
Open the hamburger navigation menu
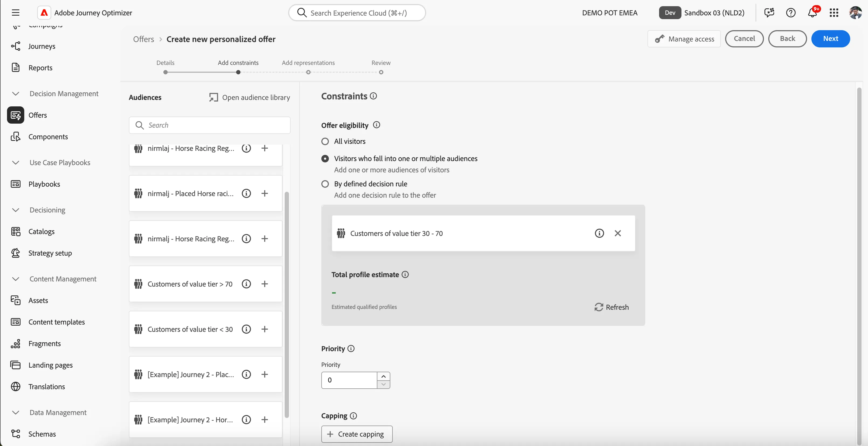(16, 13)
